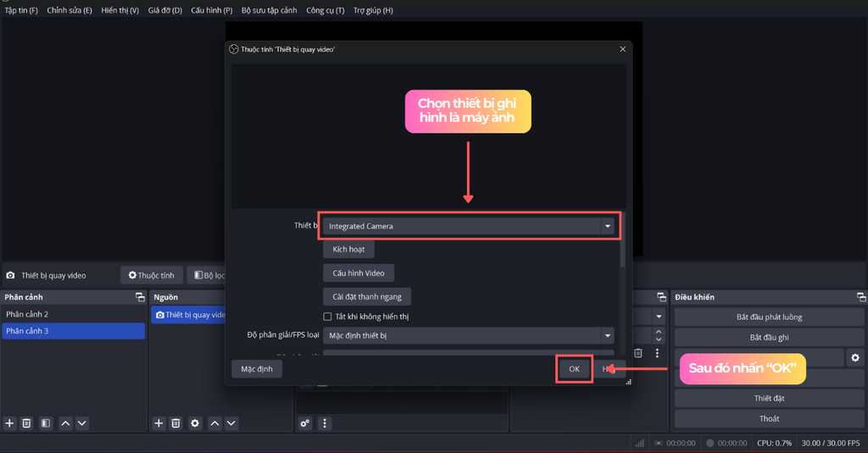Image resolution: width=868 pixels, height=453 pixels.
Task: Move scene up in Phân cảnh panel
Action: click(65, 423)
